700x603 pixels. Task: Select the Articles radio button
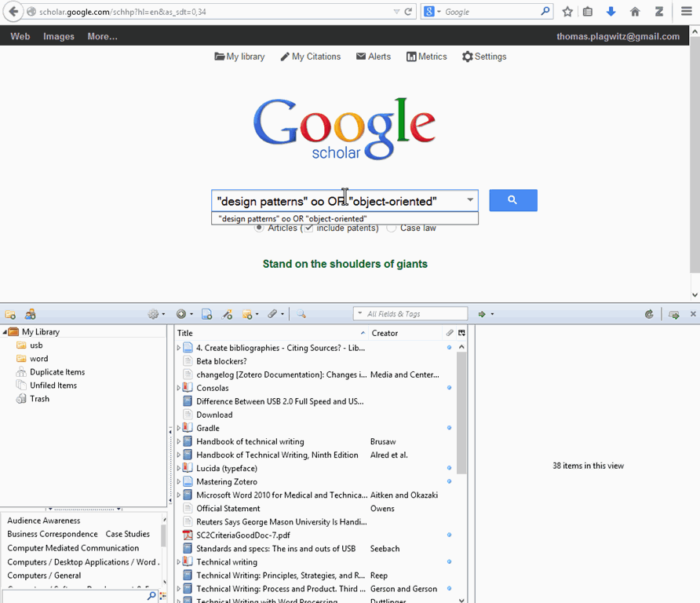point(260,228)
